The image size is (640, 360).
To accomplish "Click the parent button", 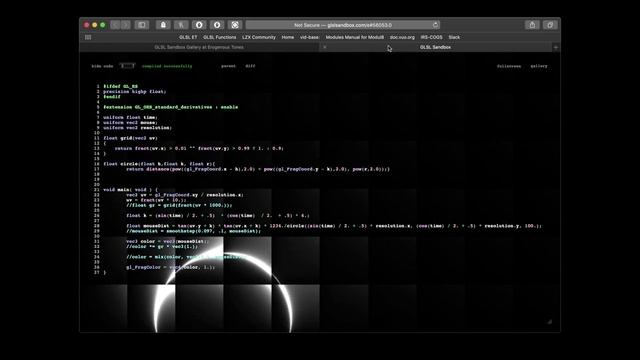I will [x=229, y=66].
